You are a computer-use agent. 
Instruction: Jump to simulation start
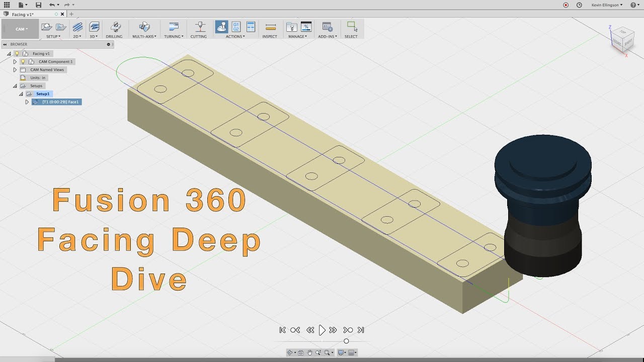[282, 330]
